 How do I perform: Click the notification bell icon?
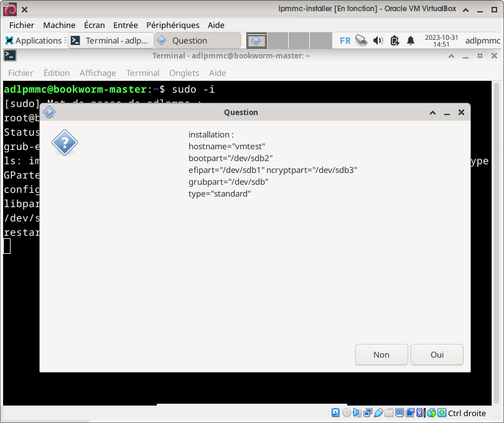411,40
